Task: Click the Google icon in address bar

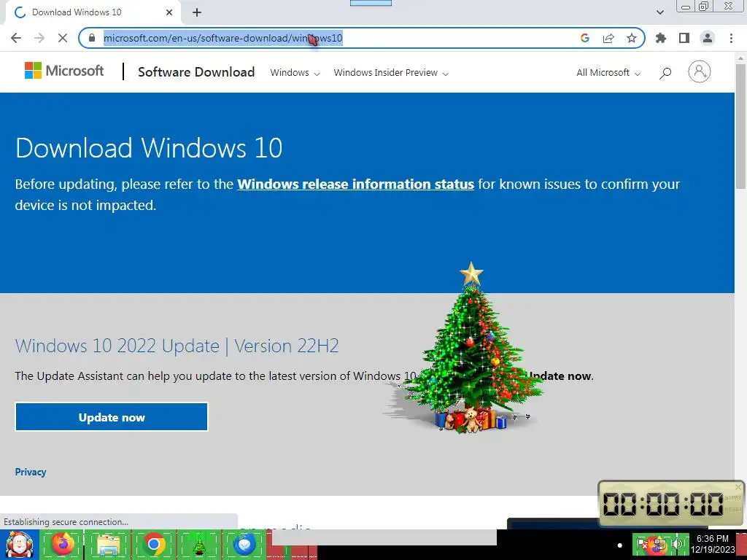Action: click(585, 38)
